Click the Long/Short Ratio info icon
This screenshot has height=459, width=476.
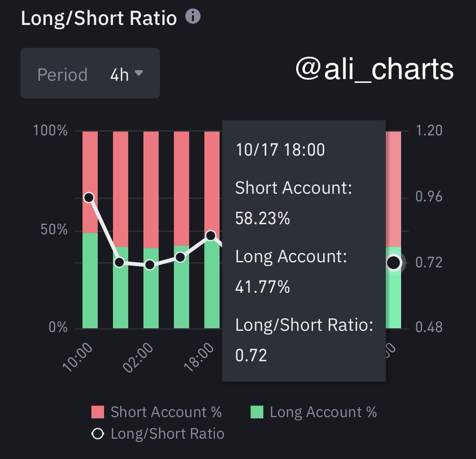pyautogui.click(x=194, y=17)
